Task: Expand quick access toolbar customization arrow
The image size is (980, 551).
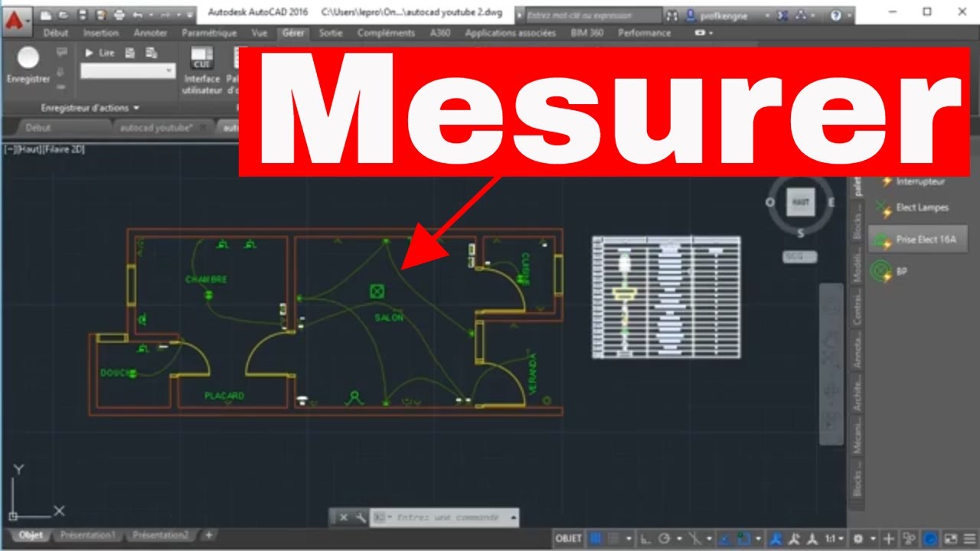Action: pyautogui.click(x=190, y=15)
